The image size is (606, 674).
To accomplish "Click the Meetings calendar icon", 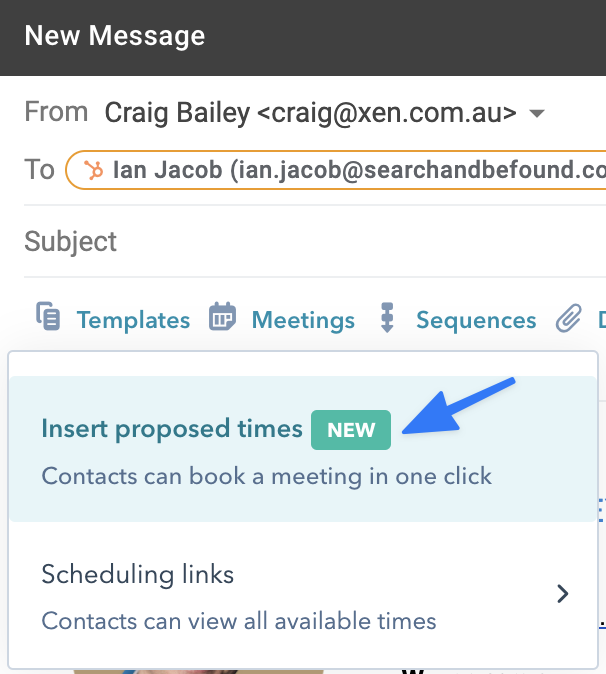I will coord(222,318).
